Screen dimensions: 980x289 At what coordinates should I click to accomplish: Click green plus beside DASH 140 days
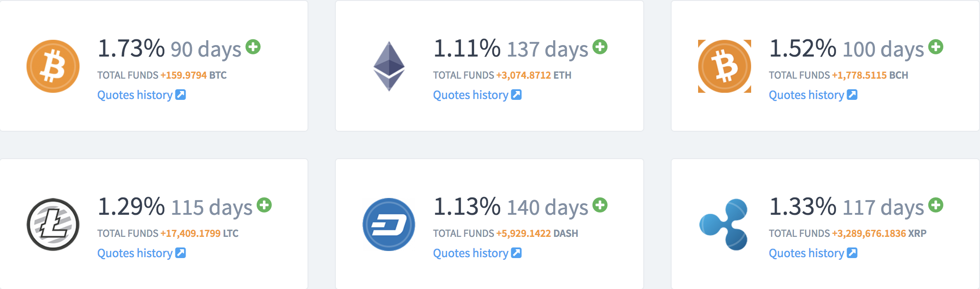[x=600, y=205]
